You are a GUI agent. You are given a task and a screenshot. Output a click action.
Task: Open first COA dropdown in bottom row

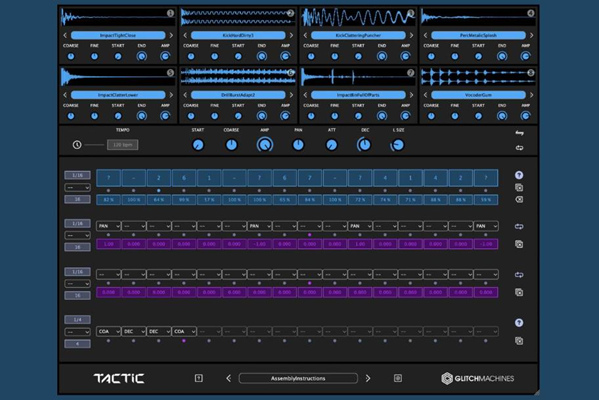tap(108, 331)
